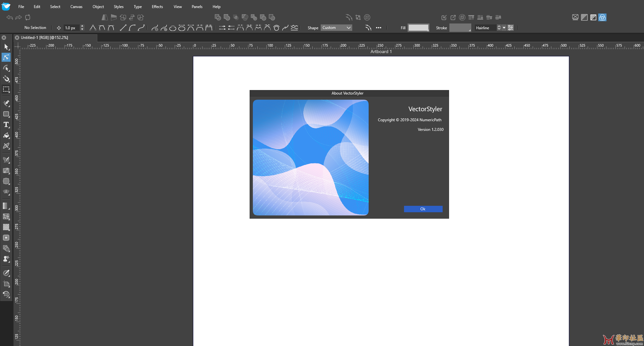Click the circle node shape icon
The image size is (644, 346).
(276, 28)
